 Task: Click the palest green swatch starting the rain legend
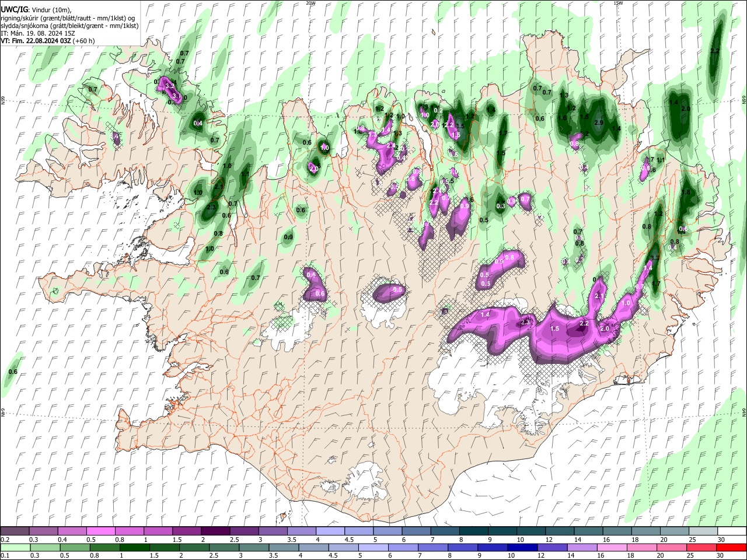point(14,547)
